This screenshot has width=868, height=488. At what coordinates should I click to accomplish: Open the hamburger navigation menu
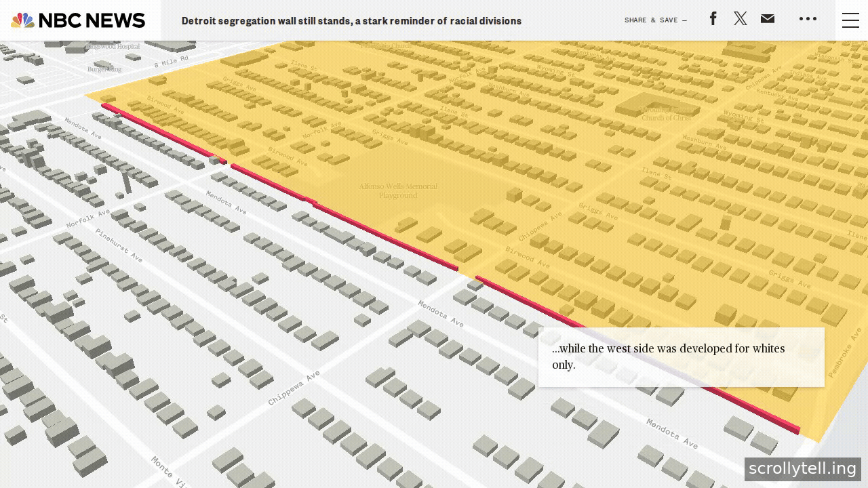coord(850,20)
